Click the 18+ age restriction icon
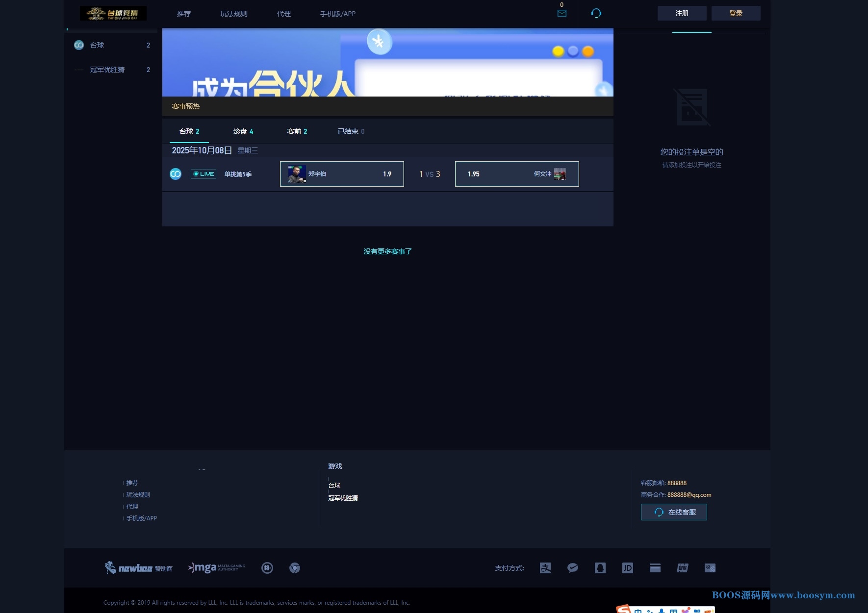This screenshot has width=868, height=613. pos(267,568)
